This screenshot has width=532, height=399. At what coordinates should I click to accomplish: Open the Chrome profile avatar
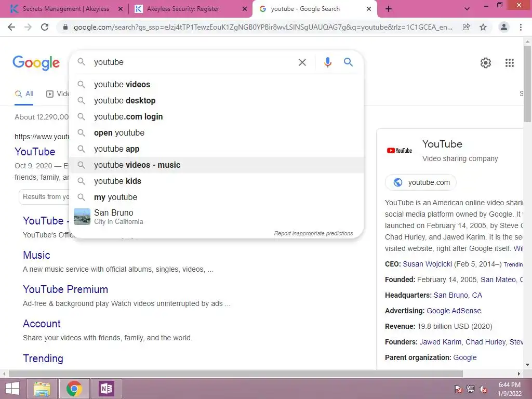click(x=504, y=27)
